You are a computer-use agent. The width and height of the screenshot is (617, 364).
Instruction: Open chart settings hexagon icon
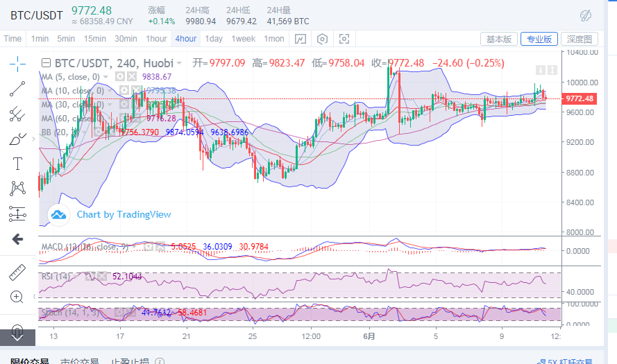click(x=322, y=39)
